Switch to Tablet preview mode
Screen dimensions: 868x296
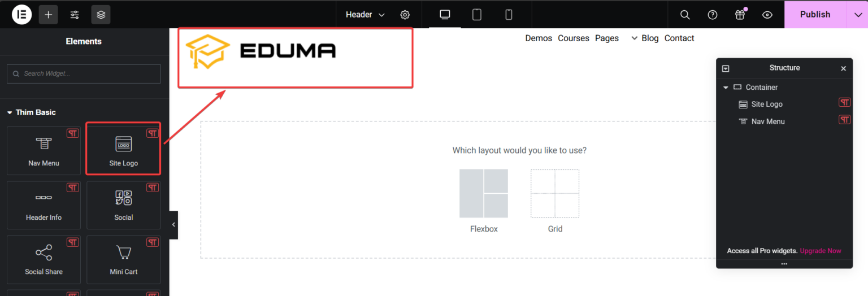477,15
